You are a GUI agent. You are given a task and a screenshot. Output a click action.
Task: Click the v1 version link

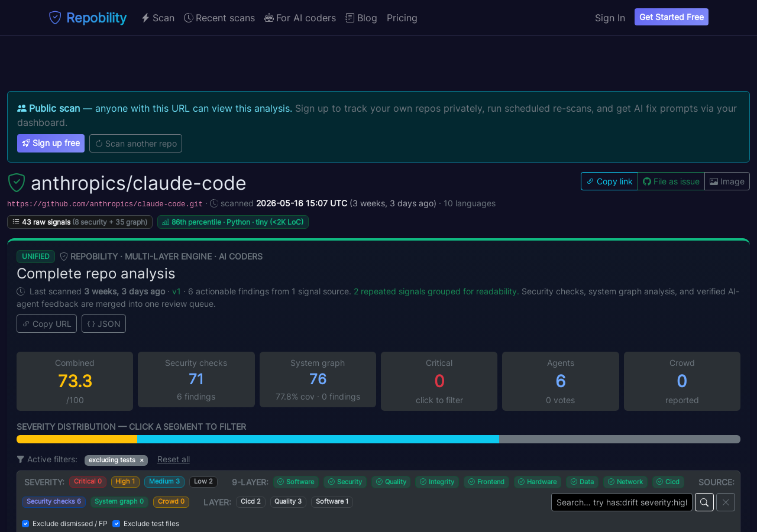tap(176, 291)
